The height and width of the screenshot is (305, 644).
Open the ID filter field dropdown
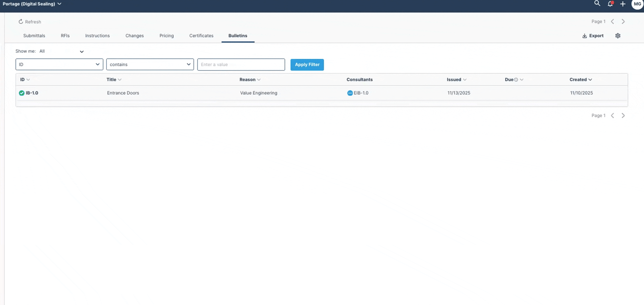[59, 64]
